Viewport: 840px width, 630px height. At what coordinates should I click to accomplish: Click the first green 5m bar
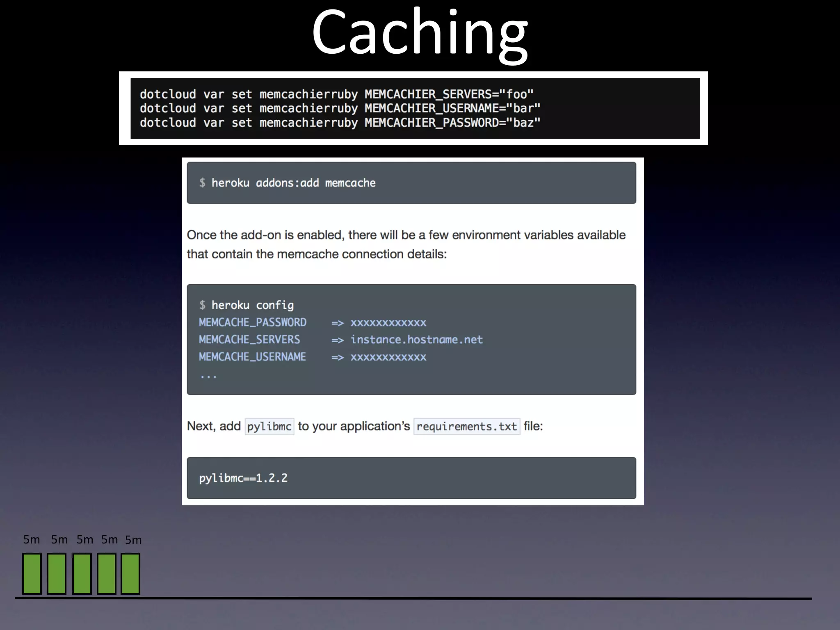point(32,573)
